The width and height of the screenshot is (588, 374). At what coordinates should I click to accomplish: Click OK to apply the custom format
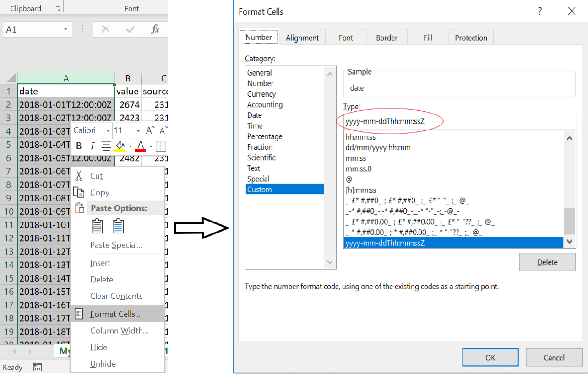(490, 358)
